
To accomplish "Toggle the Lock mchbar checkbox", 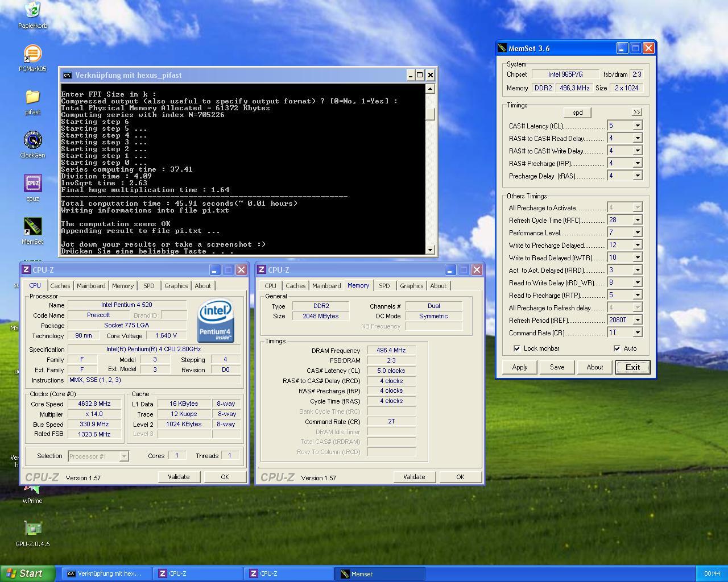I will 517,348.
